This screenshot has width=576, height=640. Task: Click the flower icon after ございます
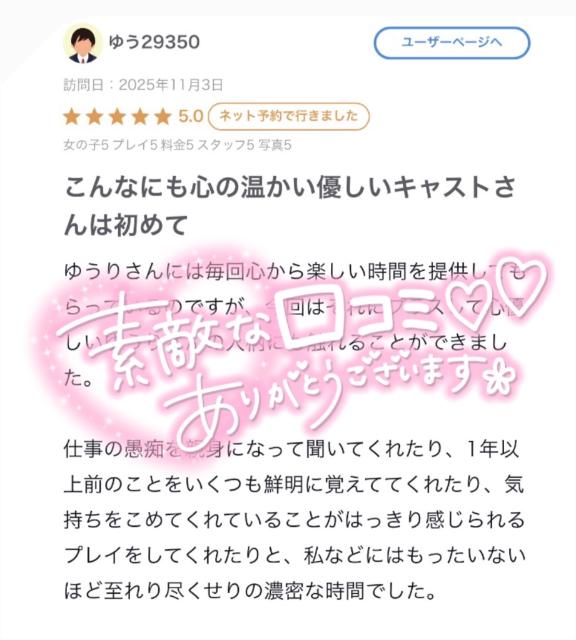coord(503,378)
